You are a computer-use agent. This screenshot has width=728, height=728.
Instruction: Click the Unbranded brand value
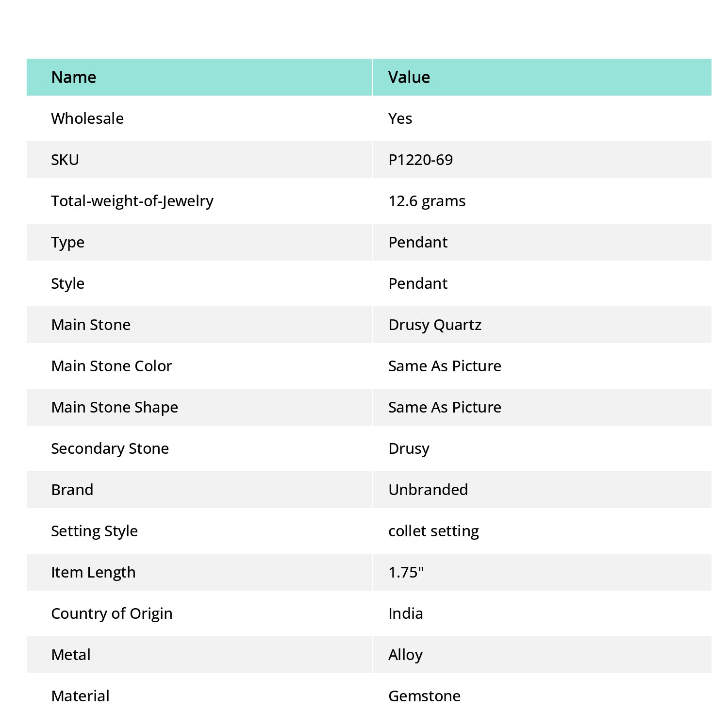(x=428, y=490)
